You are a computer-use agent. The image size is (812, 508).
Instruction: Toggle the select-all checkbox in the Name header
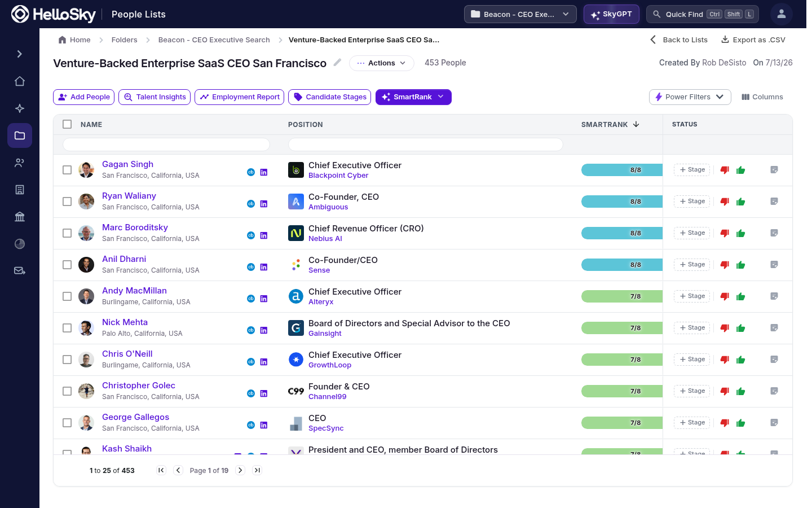67,124
